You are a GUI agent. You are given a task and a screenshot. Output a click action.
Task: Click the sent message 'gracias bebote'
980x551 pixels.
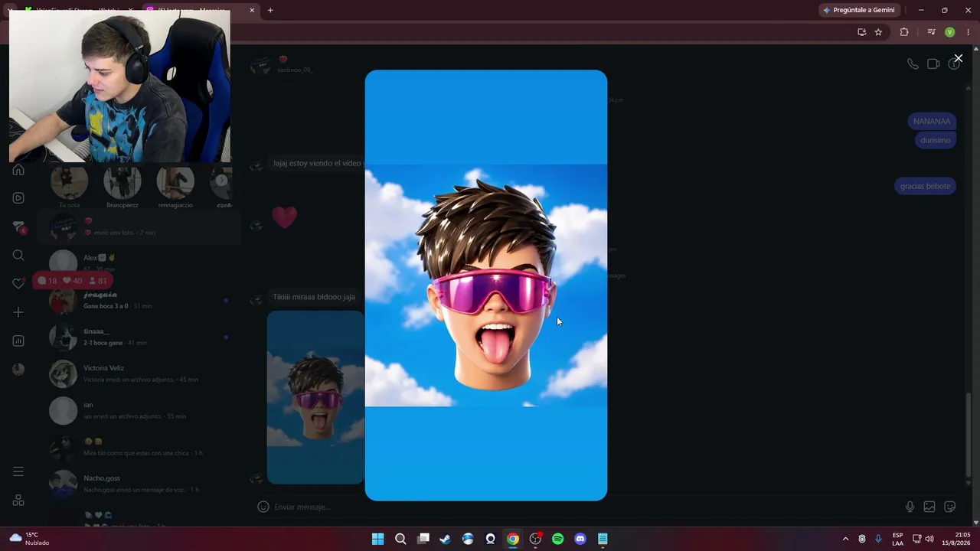tap(925, 186)
